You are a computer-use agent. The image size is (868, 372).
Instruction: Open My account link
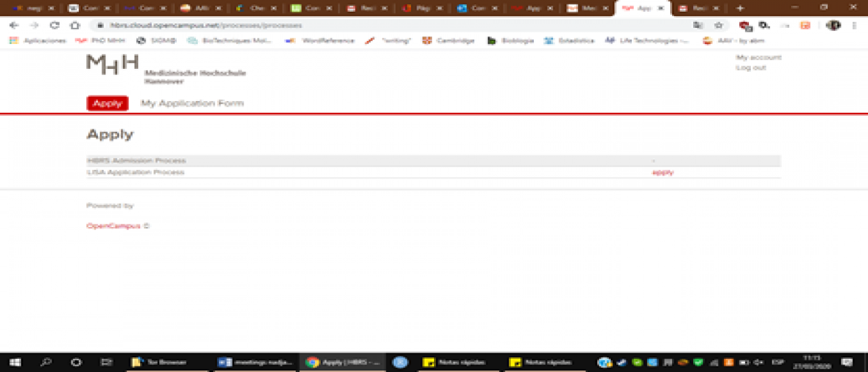pyautogui.click(x=758, y=58)
